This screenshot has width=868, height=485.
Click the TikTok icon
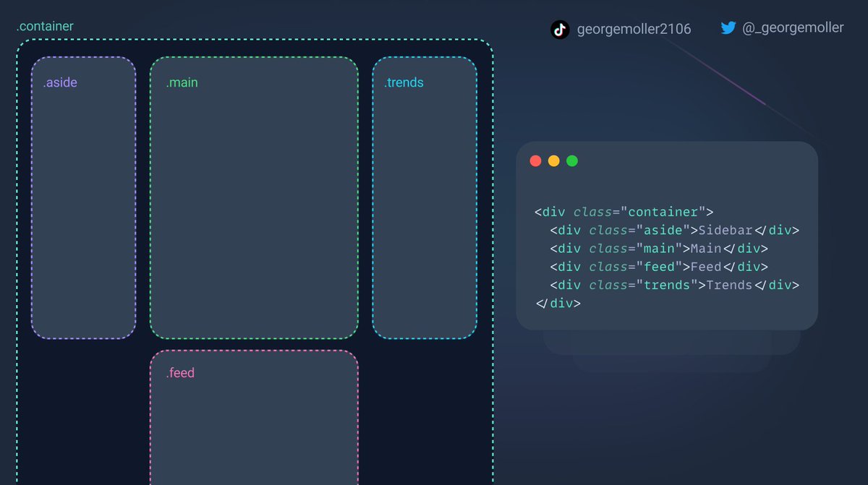tap(559, 29)
